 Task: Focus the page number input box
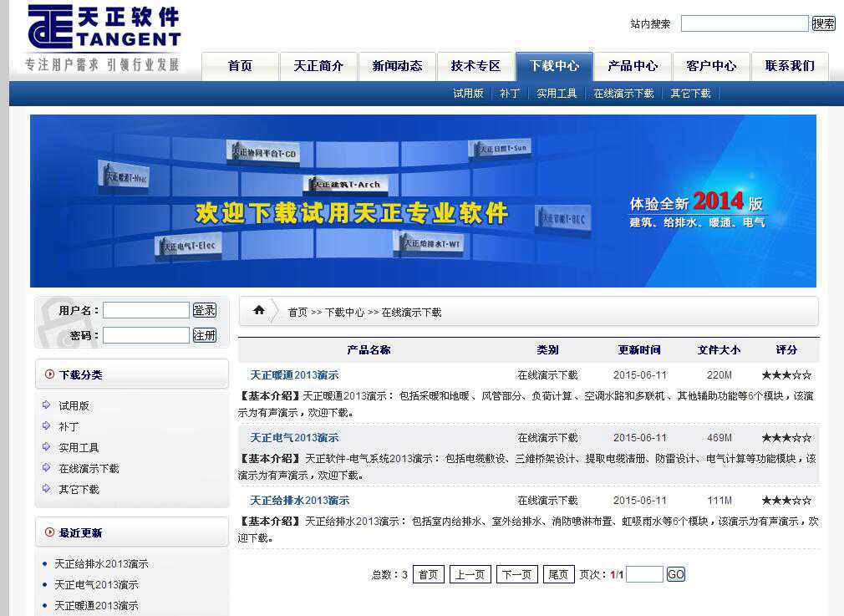coord(644,574)
